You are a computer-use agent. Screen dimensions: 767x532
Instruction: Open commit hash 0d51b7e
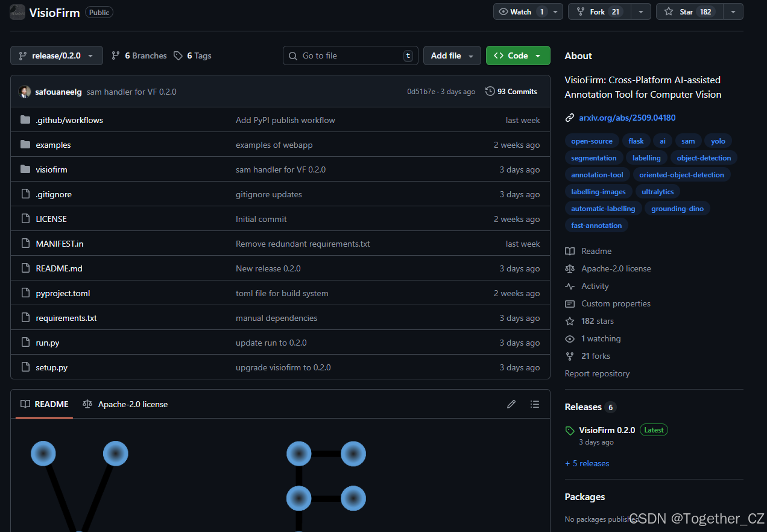420,92
